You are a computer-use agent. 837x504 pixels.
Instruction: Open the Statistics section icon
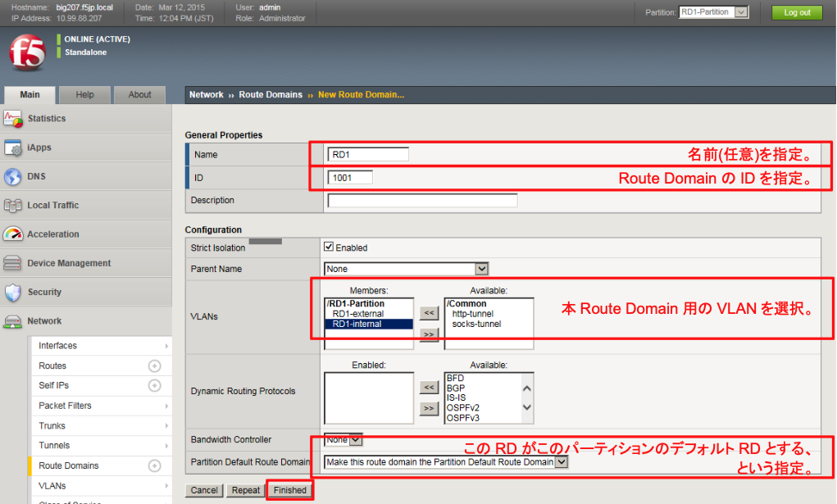(x=13, y=119)
